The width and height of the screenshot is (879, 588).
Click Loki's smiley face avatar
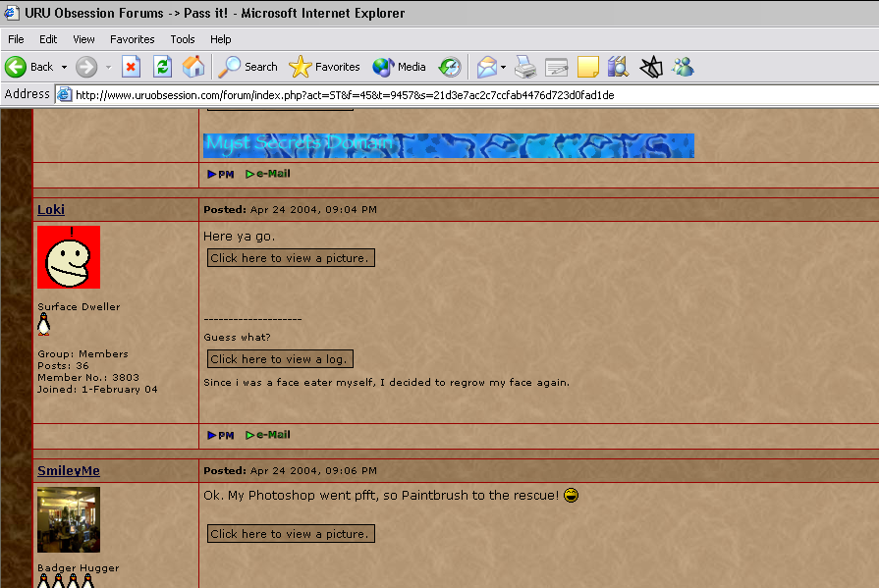(x=69, y=257)
